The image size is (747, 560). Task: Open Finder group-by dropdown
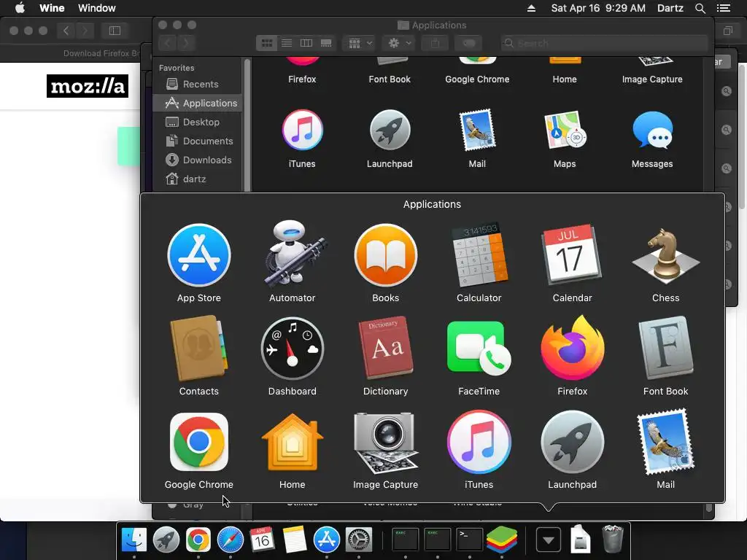[360, 43]
